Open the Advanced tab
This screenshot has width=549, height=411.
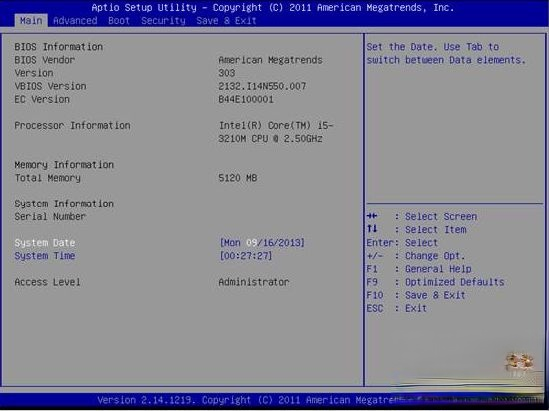[75, 21]
